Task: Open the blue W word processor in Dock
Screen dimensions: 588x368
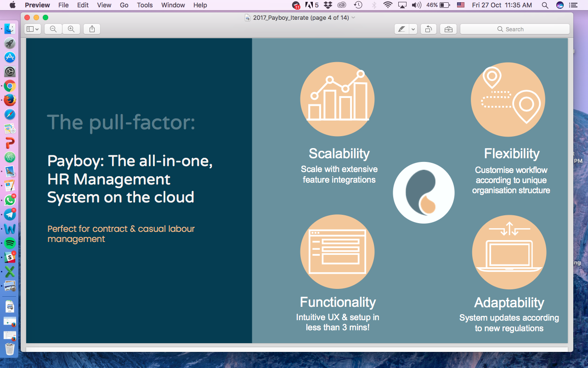Action: tap(10, 229)
